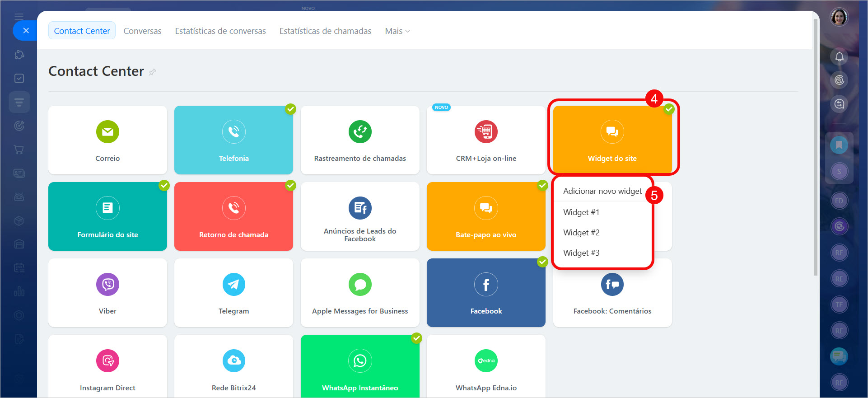The width and height of the screenshot is (868, 398).
Task: Open the chat bubble icon at bottom right
Action: click(x=839, y=356)
